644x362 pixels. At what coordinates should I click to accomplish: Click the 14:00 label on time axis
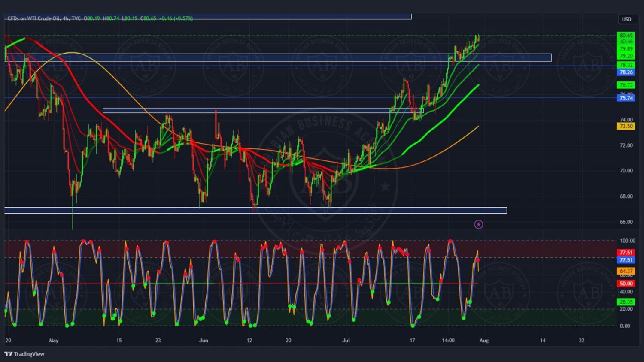[448, 341]
